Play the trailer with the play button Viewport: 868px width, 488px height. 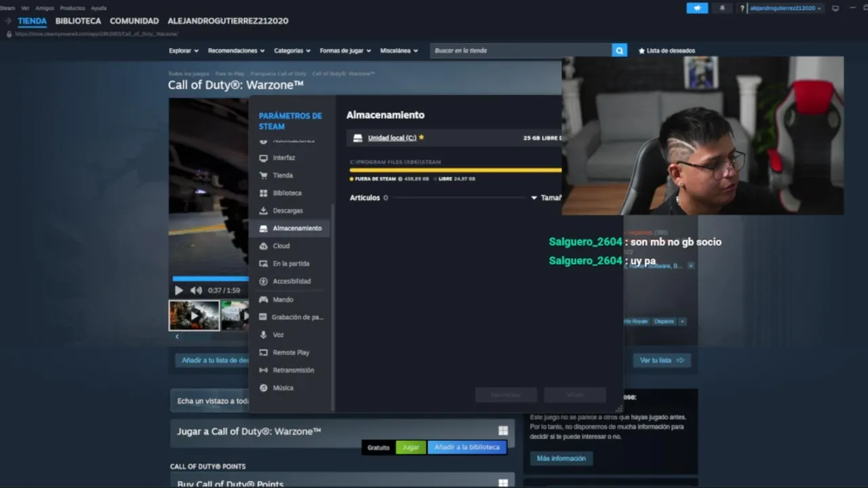point(179,290)
